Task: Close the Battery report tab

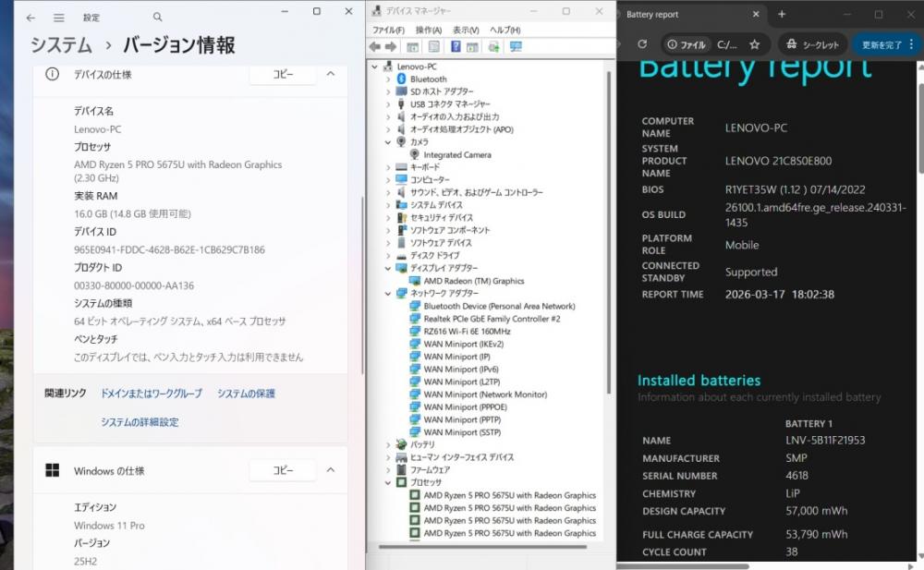Action: point(756,14)
